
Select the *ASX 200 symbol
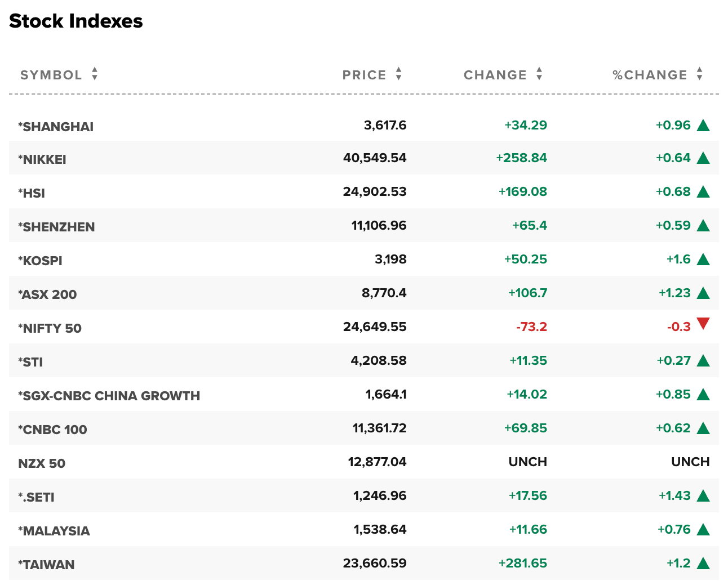[47, 294]
